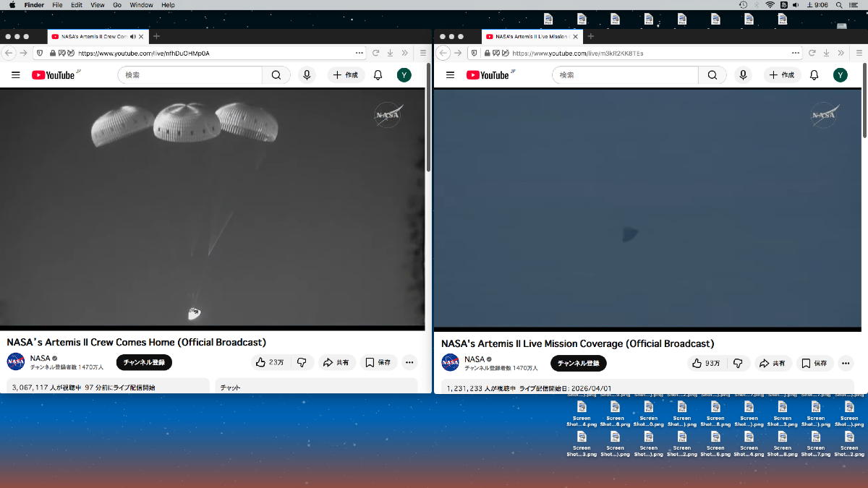Open notifications bell in left window
Image resolution: width=868 pixels, height=488 pixels.
pos(378,75)
